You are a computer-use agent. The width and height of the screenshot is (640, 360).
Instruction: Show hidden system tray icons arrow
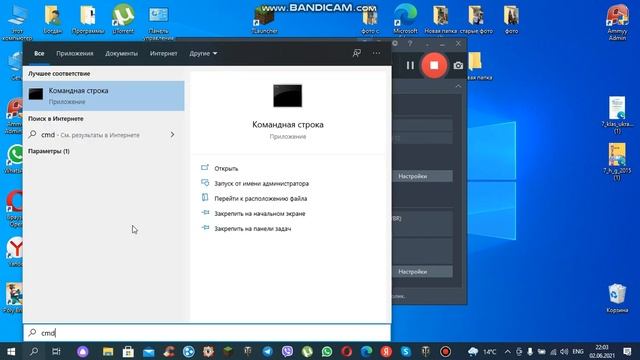tap(507, 351)
